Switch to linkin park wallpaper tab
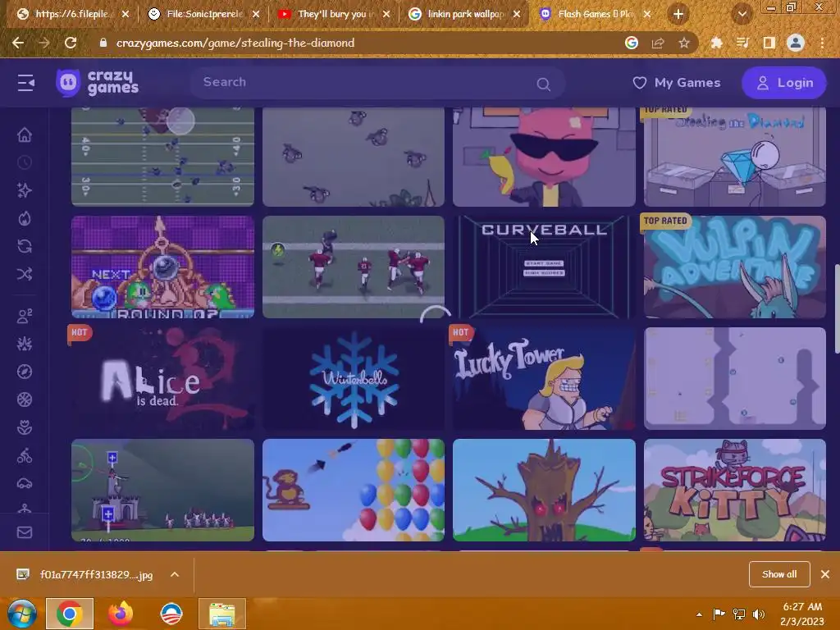Image resolution: width=840 pixels, height=630 pixels. (464, 14)
